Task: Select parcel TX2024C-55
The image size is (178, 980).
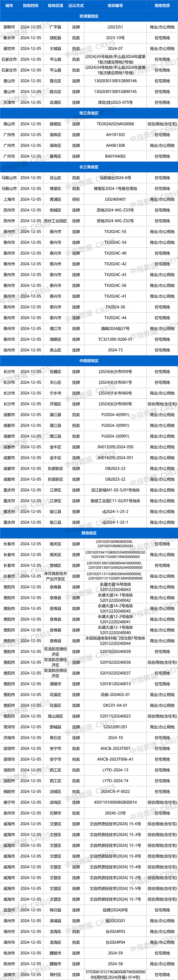Action: tap(115, 232)
